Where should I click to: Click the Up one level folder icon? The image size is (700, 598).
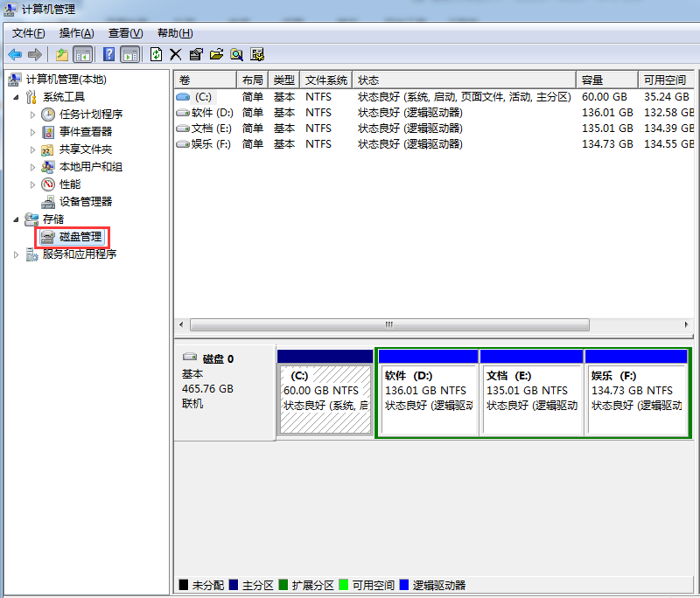(61, 54)
